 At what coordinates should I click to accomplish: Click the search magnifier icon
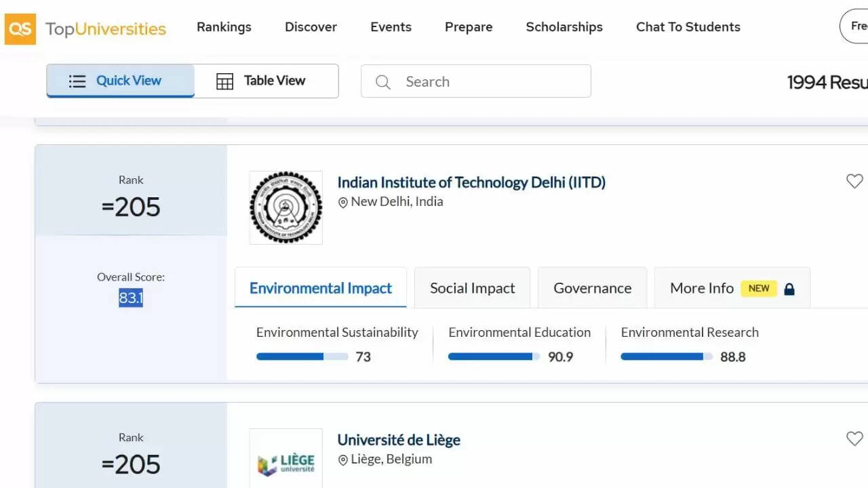382,81
